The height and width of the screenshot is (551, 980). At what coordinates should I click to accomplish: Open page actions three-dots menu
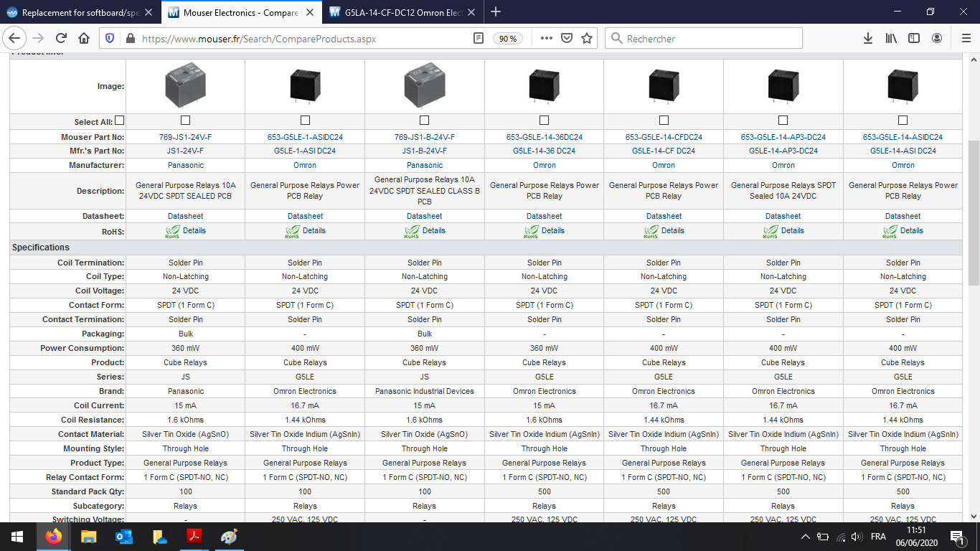coord(546,39)
